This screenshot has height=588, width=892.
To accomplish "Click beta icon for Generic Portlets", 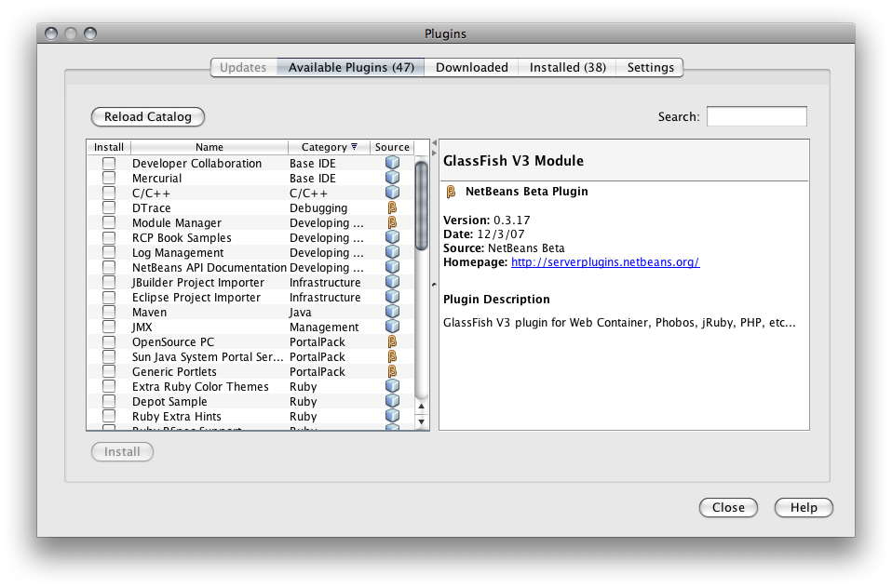I will click(x=392, y=371).
